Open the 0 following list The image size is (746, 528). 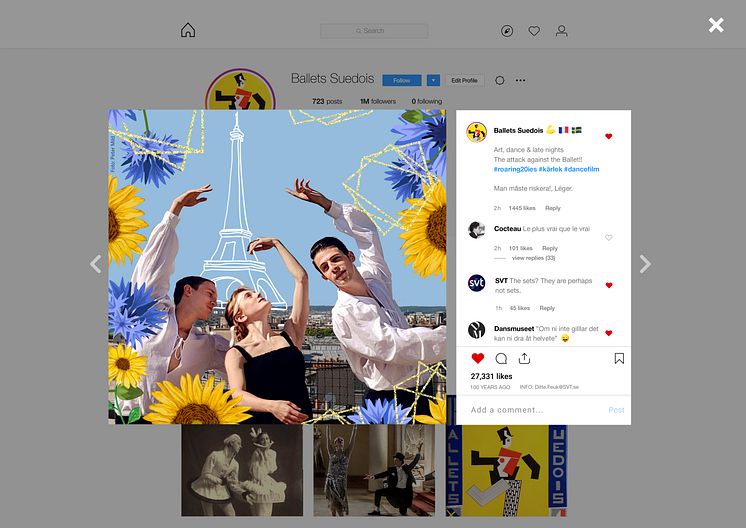click(427, 101)
